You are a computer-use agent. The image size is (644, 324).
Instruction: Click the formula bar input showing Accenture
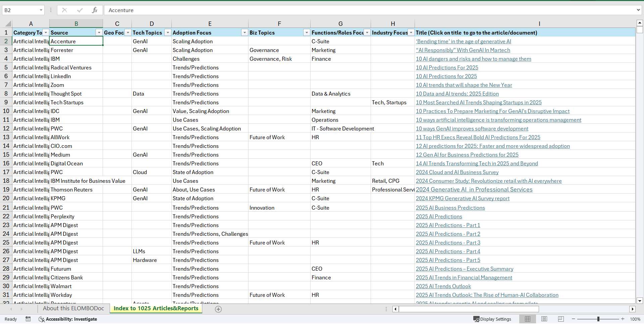[369, 10]
